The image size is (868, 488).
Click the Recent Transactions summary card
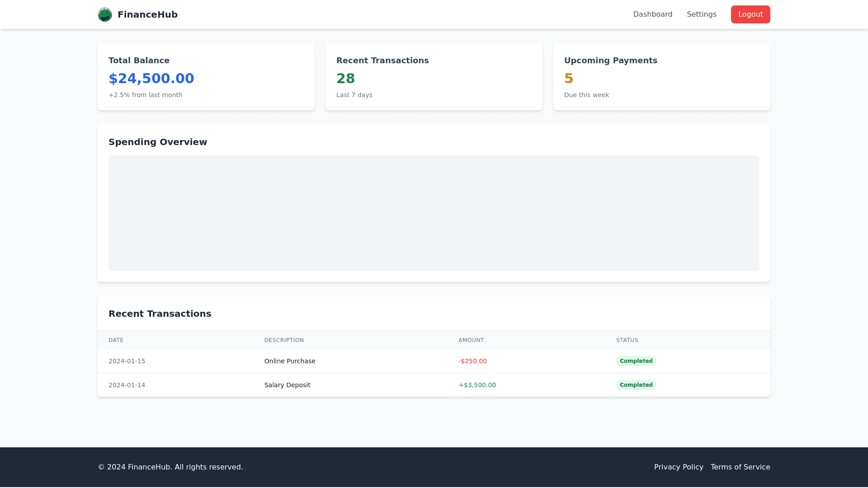point(434,76)
